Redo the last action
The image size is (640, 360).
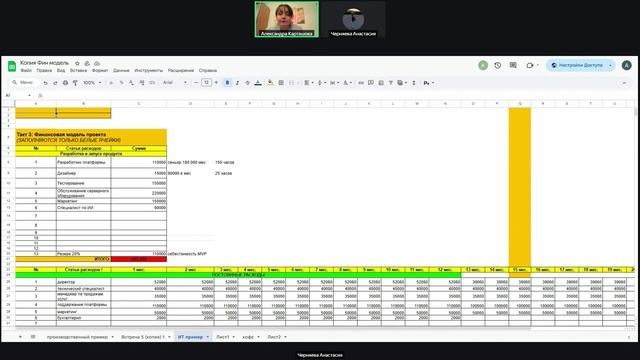coord(55,83)
